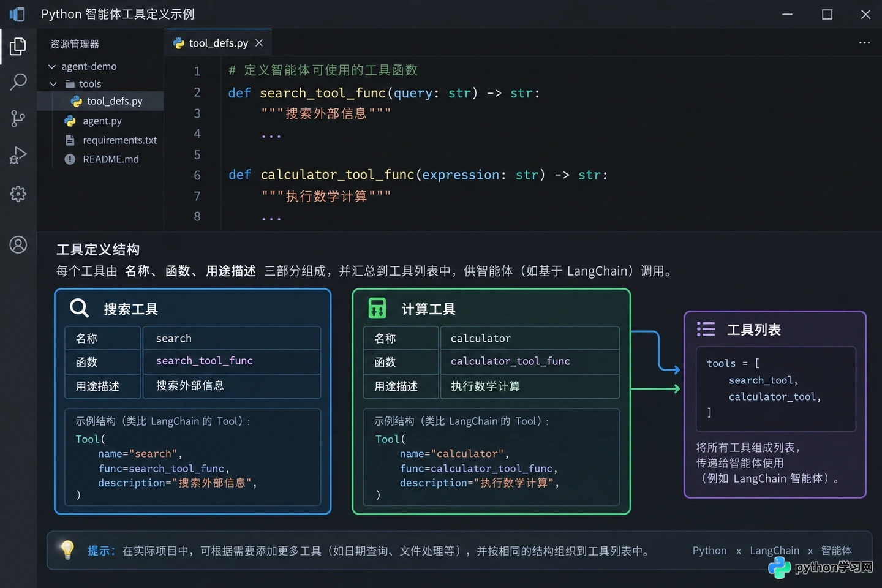This screenshot has height=588, width=882.
Task: Open the Search magnifier in activity bar
Action: click(18, 81)
